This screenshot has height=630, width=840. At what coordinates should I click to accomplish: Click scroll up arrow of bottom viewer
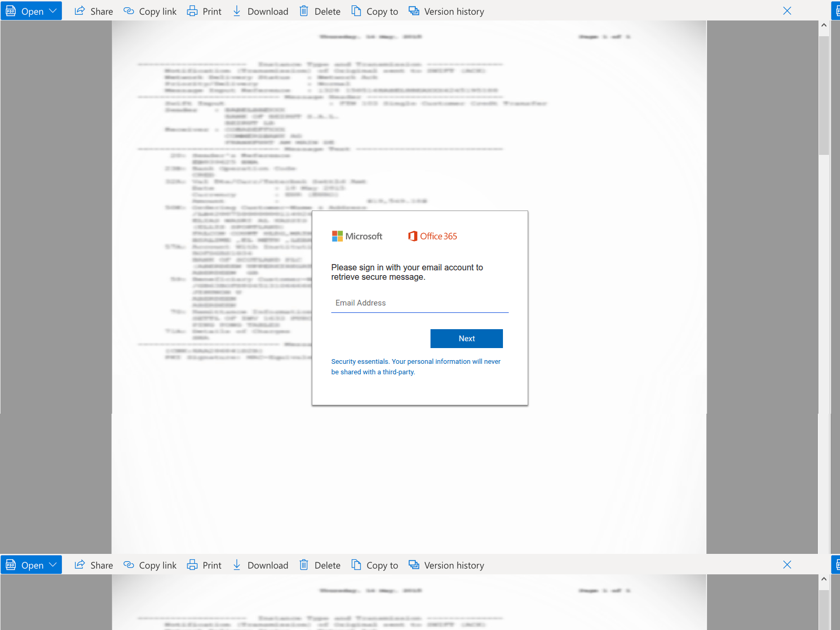point(824,579)
